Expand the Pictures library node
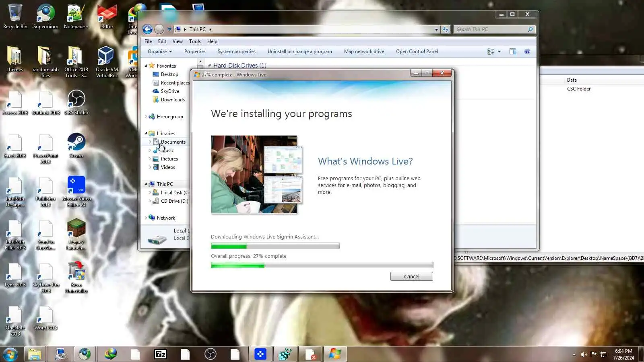Screen dimensions: 644x362 tap(150, 159)
